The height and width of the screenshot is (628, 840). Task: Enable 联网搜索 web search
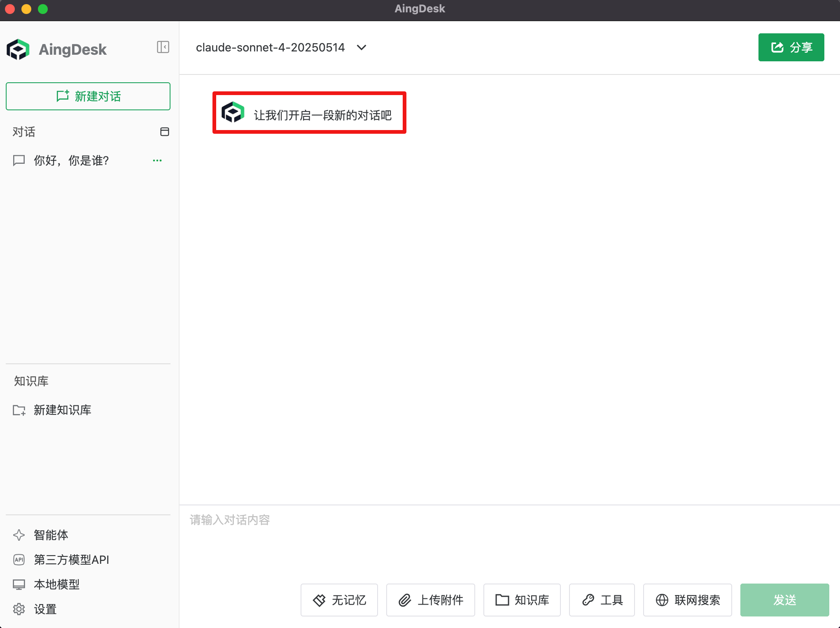(687, 600)
